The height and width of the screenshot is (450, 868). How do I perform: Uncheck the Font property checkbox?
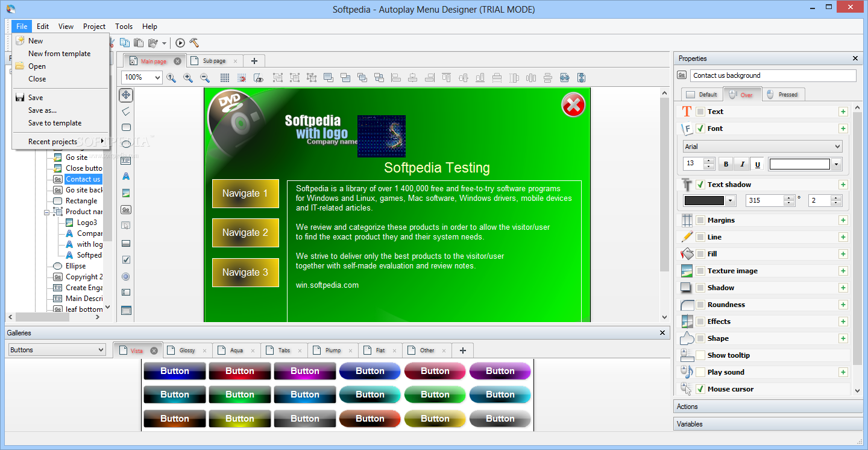click(700, 128)
